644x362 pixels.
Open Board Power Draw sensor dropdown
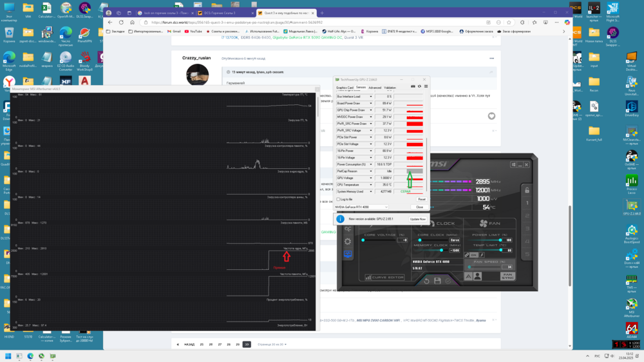click(370, 104)
